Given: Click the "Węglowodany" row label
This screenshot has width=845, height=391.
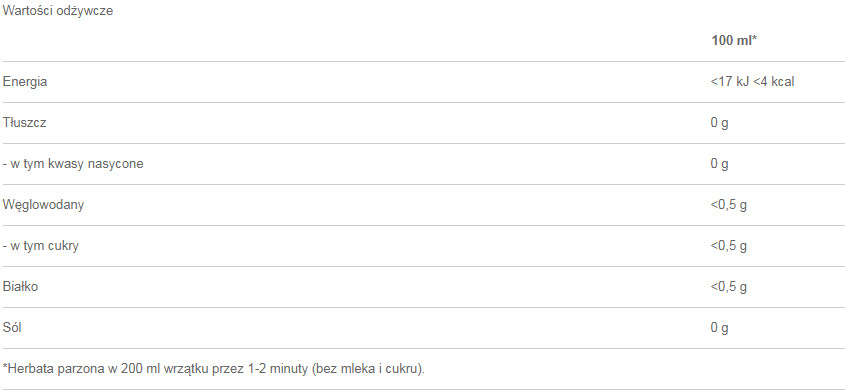Looking at the screenshot, I should pyautogui.click(x=43, y=205).
